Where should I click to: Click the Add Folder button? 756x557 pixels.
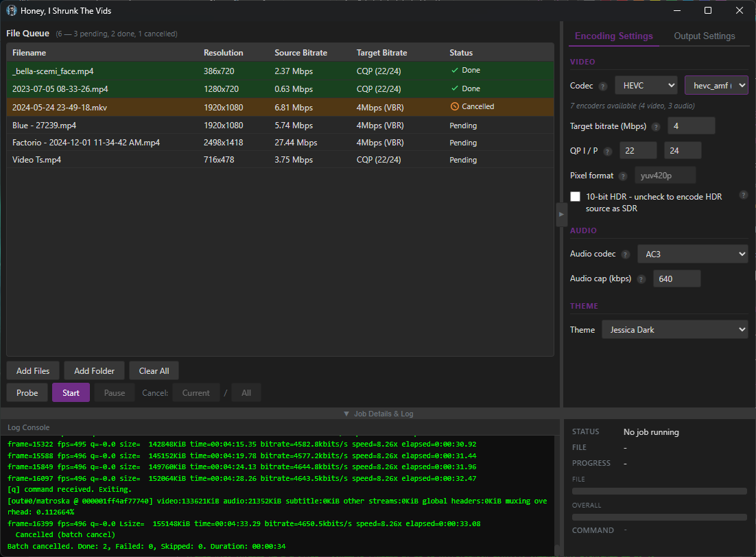point(94,371)
